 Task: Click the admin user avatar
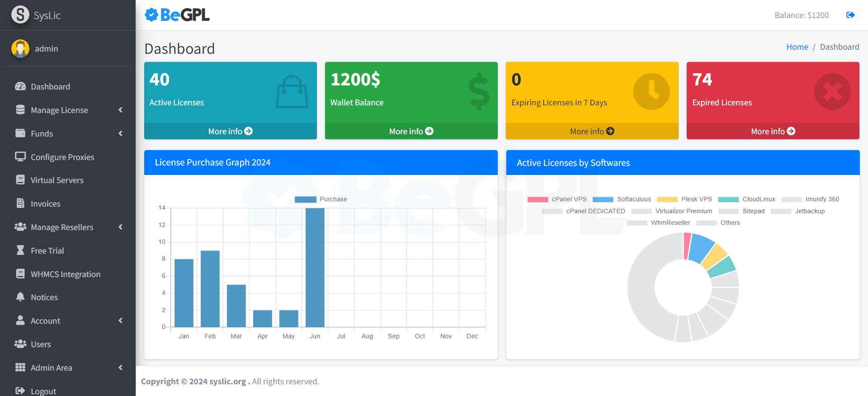[20, 49]
